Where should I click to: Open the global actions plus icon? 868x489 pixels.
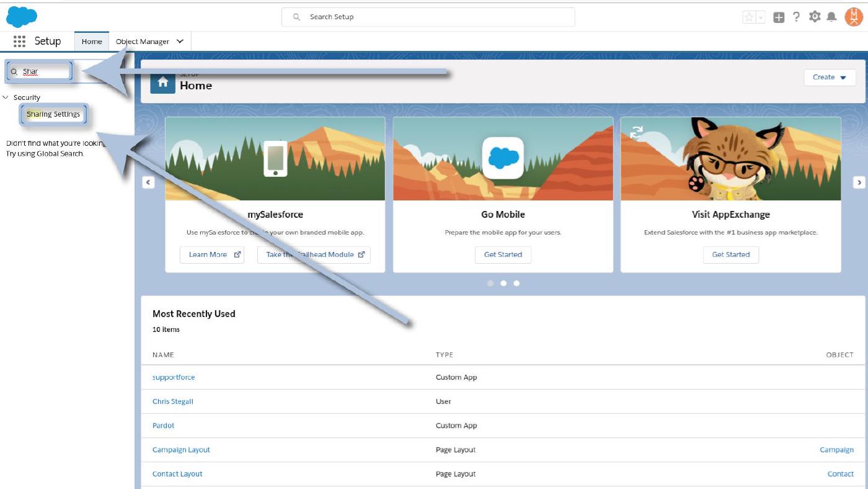coord(779,17)
